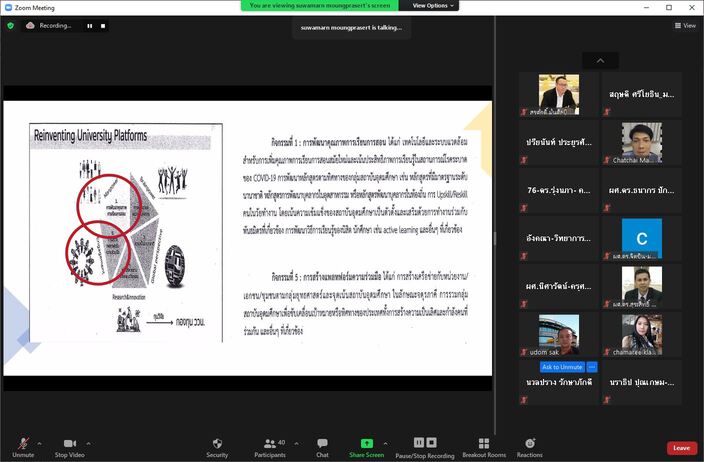Select participant tile อังคณา-วิทยาการ
Viewport: 704px width, 462px height.
point(559,238)
